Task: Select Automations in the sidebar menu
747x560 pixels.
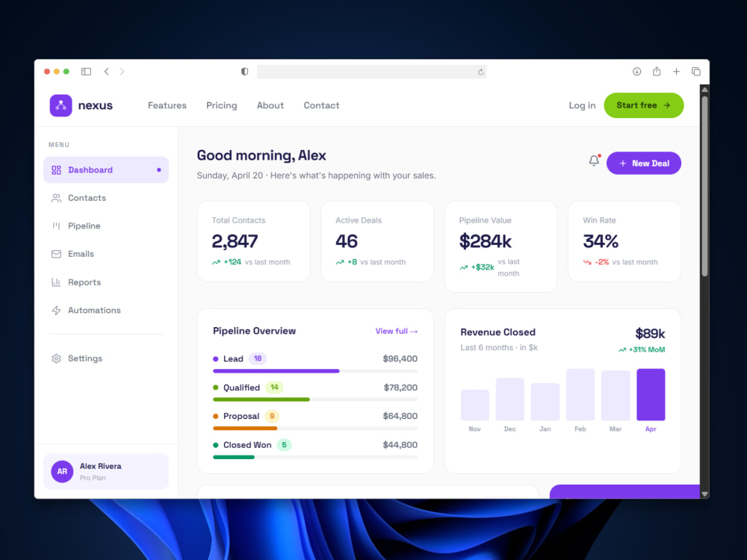Action: coord(106,311)
